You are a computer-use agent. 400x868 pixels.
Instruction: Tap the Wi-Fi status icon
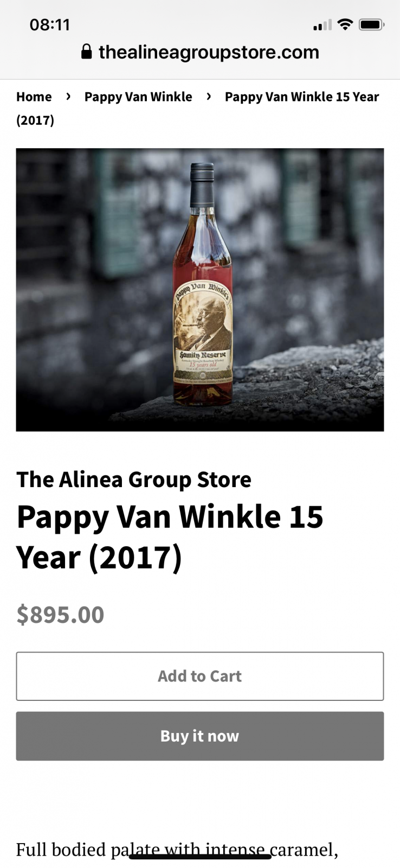click(x=345, y=24)
